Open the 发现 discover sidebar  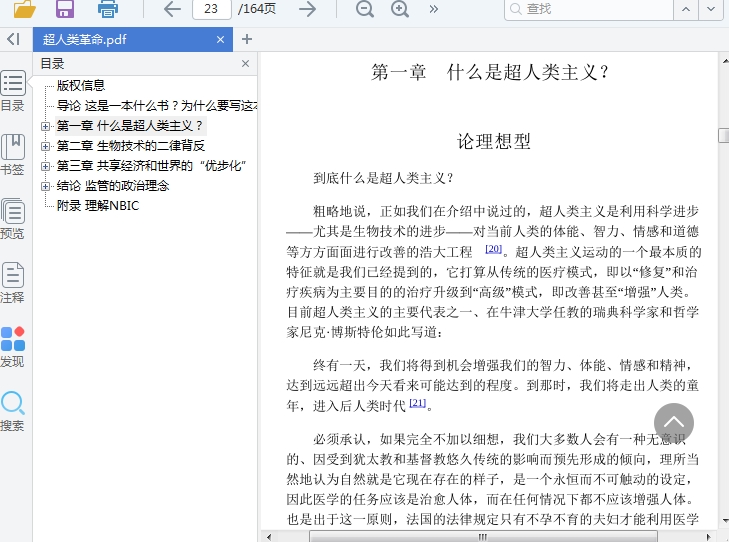click(x=13, y=347)
